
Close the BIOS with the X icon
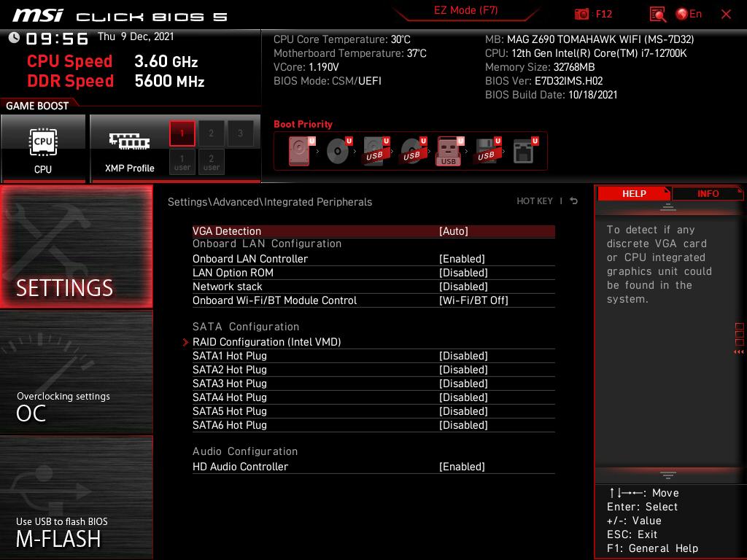[x=726, y=15]
